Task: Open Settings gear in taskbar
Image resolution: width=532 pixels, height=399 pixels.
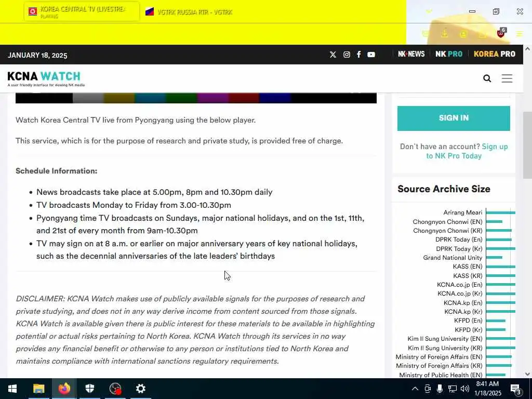Action: click(140, 389)
